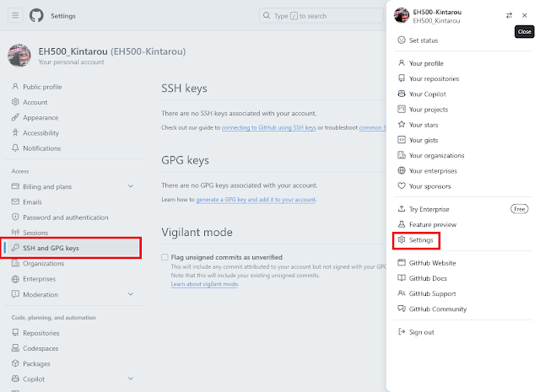Click the troubleshoot common SSH problems link
Screen dimensions: 540x392
point(372,127)
